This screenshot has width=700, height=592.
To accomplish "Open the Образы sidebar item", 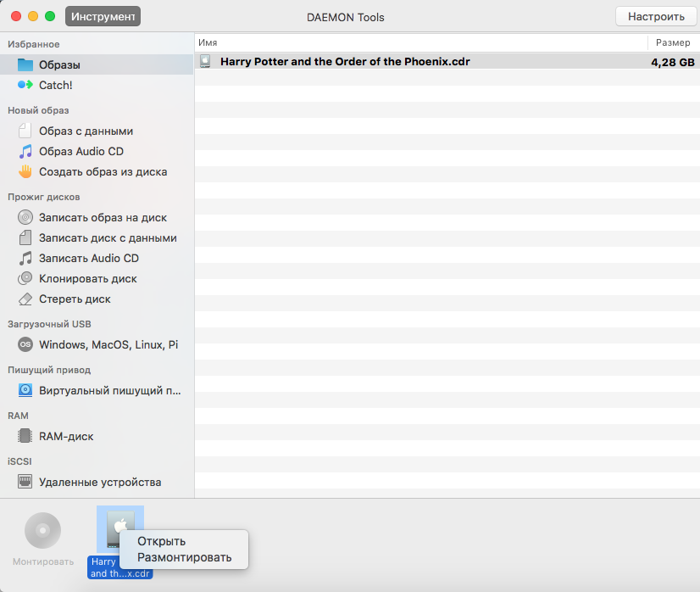I will pyautogui.click(x=97, y=64).
